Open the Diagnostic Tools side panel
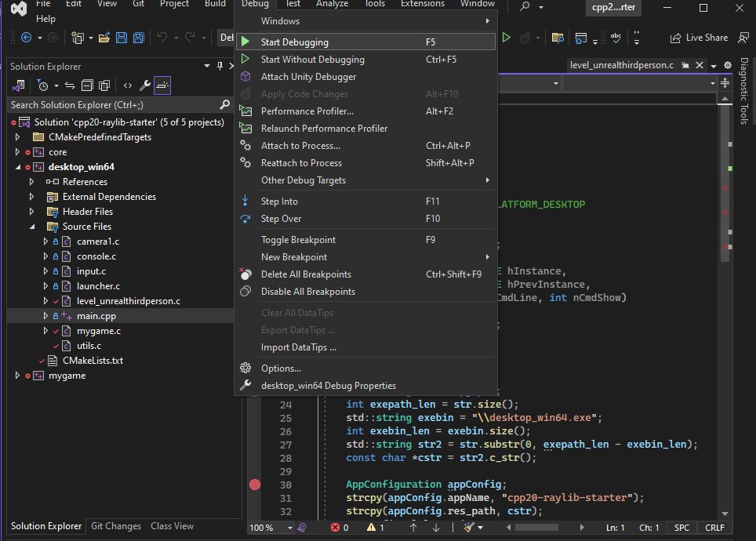 click(744, 91)
